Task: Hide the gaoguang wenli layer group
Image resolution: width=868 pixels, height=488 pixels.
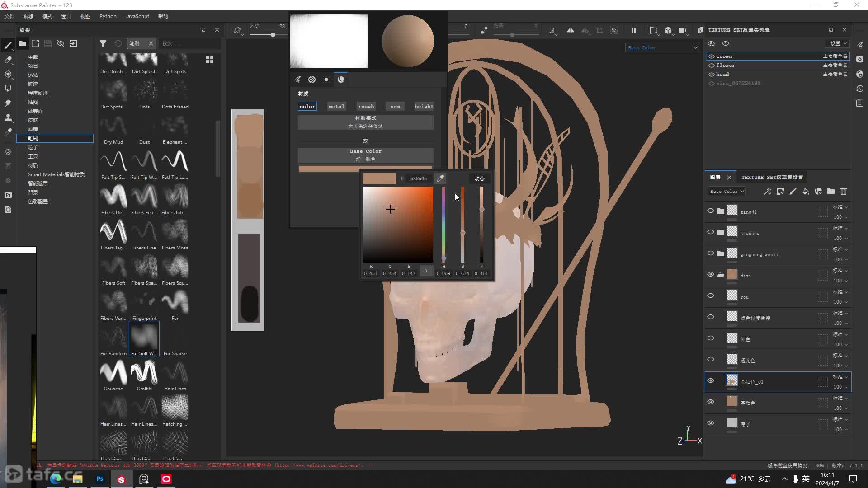Action: coord(711,253)
